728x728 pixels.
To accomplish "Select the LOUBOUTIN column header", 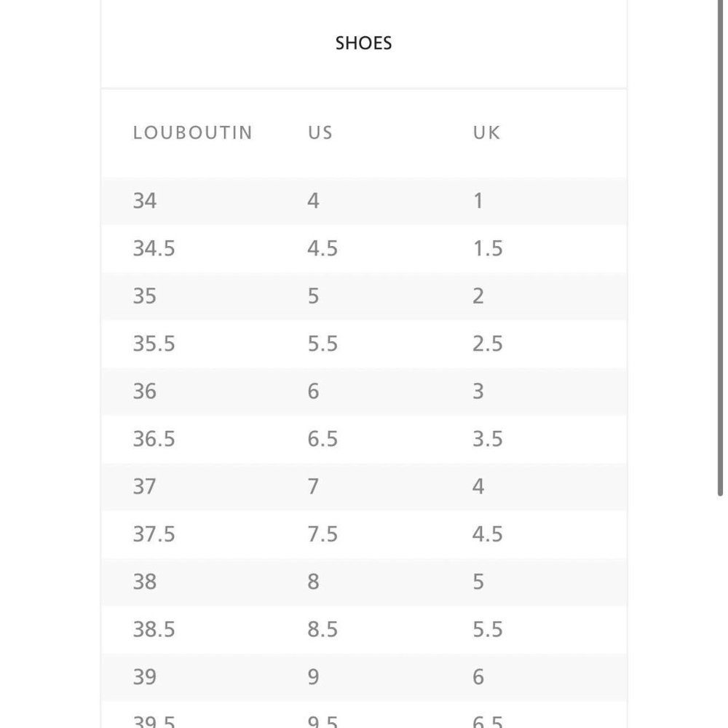I will point(193,132).
